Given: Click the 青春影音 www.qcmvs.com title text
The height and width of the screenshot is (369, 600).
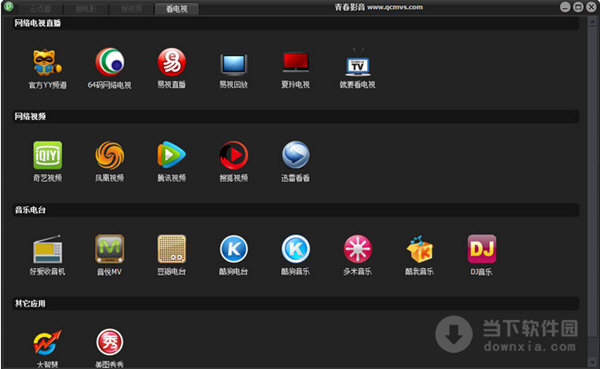Looking at the screenshot, I should point(379,7).
